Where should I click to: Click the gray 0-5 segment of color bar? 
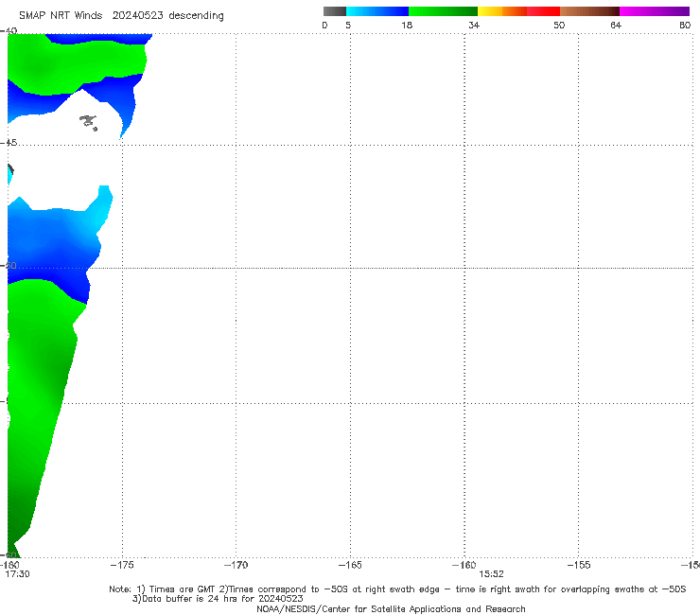pyautogui.click(x=335, y=11)
